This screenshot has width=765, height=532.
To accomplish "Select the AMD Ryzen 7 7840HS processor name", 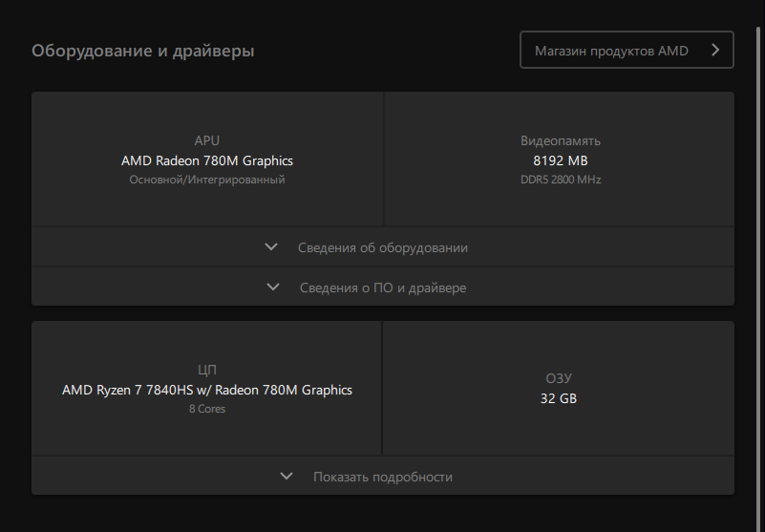I will point(207,390).
